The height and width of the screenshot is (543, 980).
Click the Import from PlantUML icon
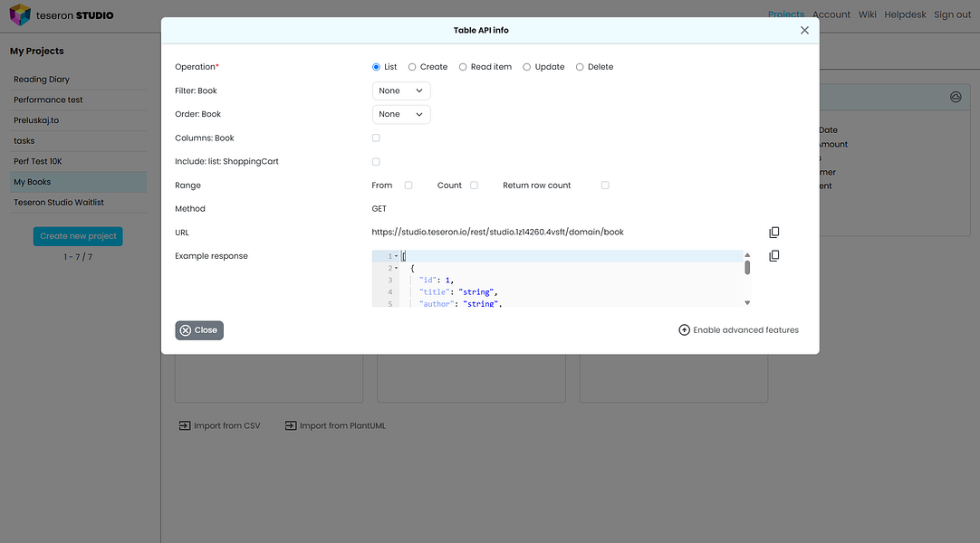[291, 425]
